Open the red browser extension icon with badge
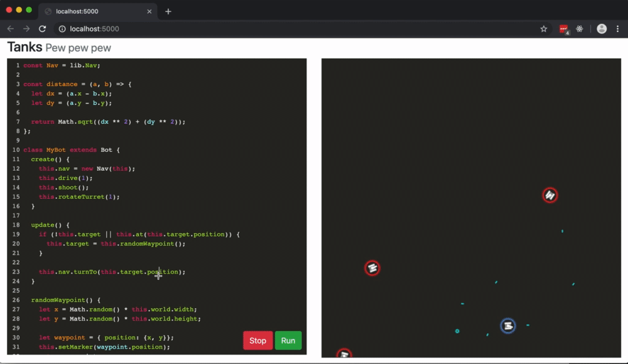628x364 pixels. coord(564,29)
